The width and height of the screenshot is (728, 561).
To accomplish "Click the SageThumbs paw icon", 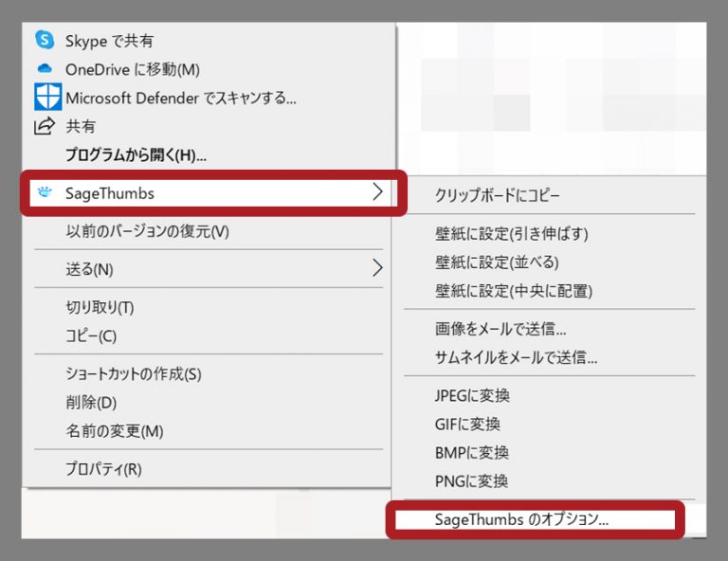I will pyautogui.click(x=45, y=191).
